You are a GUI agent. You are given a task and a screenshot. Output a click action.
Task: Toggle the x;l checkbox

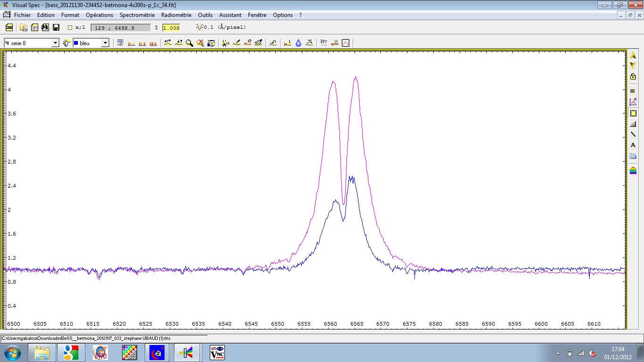70,28
